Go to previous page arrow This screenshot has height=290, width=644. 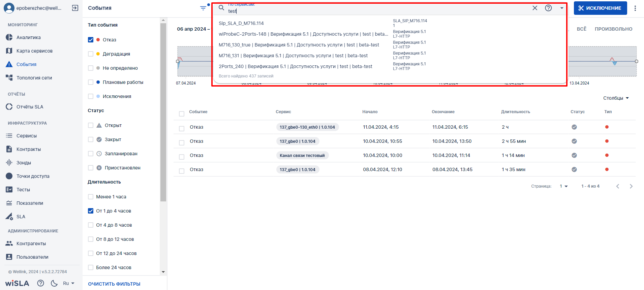click(618, 186)
